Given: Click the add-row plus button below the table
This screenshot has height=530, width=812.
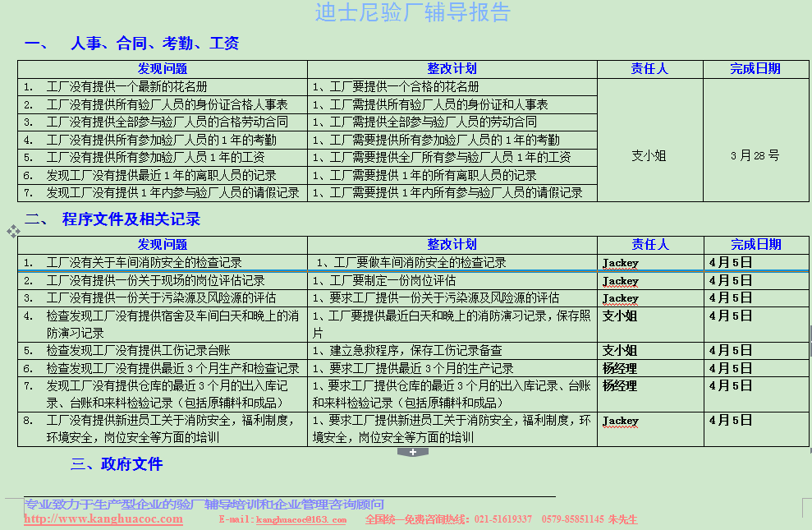Looking at the screenshot, I should tap(413, 452).
